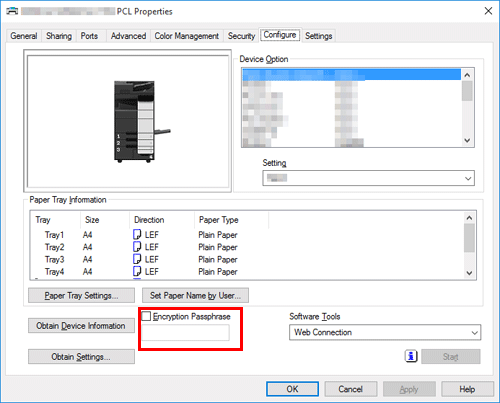Image resolution: width=500 pixels, height=403 pixels.
Task: Click the Paper Tray Information scrollbar thumb
Action: 469,238
